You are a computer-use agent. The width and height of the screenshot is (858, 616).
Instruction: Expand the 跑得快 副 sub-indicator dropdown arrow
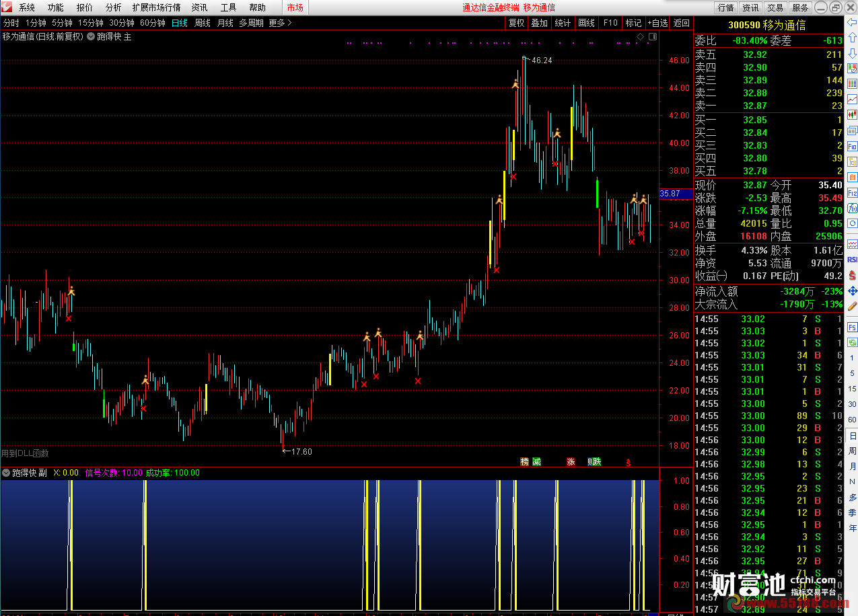coord(6,473)
